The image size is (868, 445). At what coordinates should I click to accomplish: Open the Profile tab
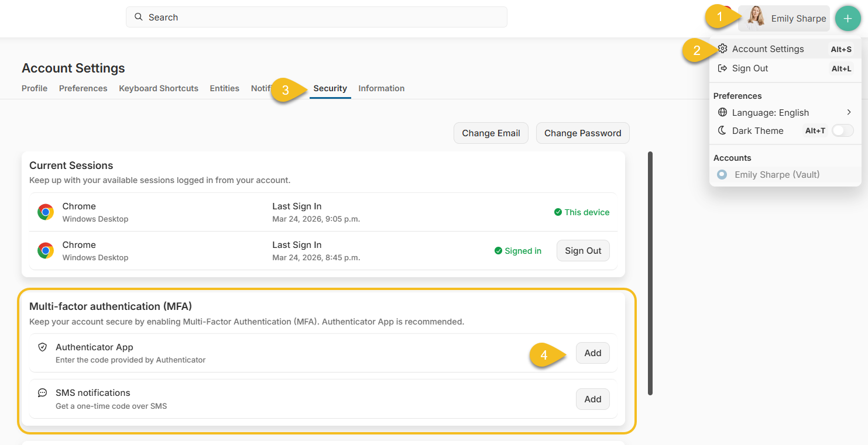coord(34,88)
